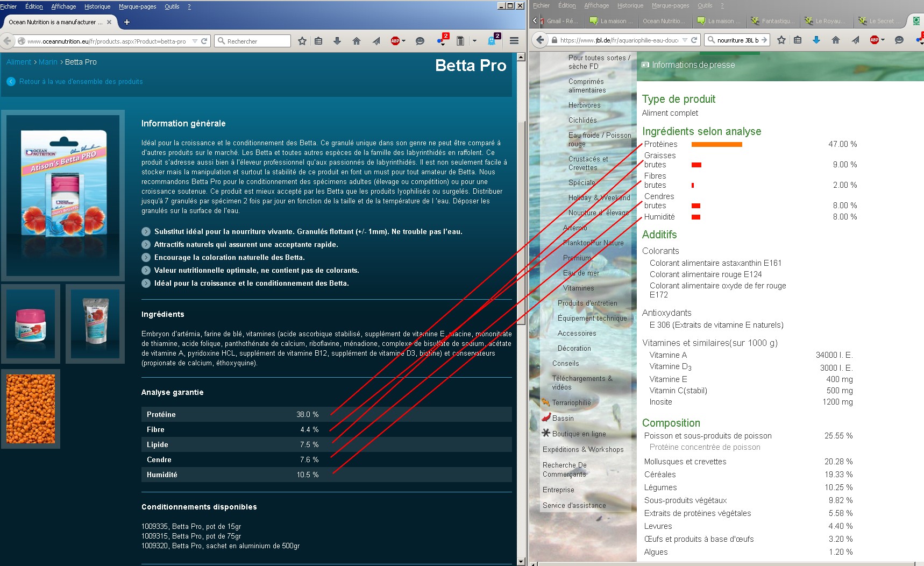The height and width of the screenshot is (566, 924).
Task: Select the pink jar product thumbnail
Action: point(31,324)
